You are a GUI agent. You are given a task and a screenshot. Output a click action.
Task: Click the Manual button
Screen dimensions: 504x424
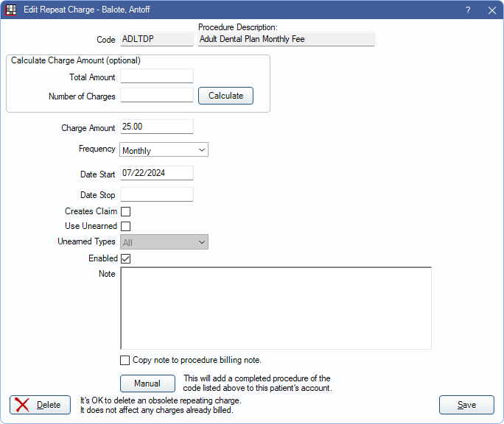click(147, 384)
